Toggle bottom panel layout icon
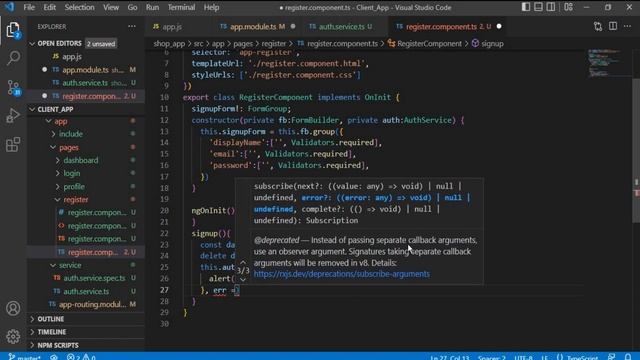Image resolution: width=640 pixels, height=360 pixels. (538, 7)
